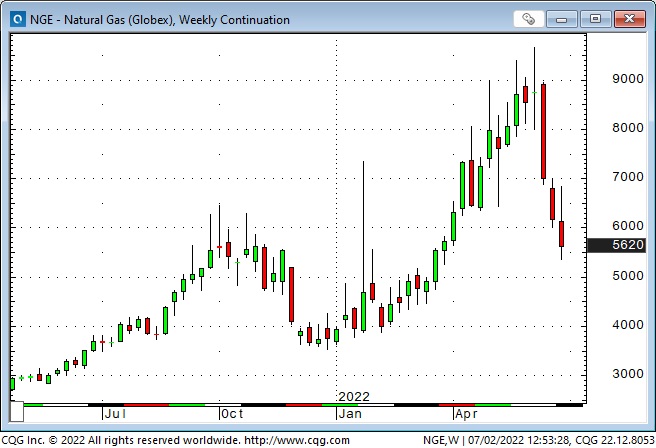This screenshot has height=448, width=656.
Task: Click the Apr label on time axis
Action: (466, 414)
